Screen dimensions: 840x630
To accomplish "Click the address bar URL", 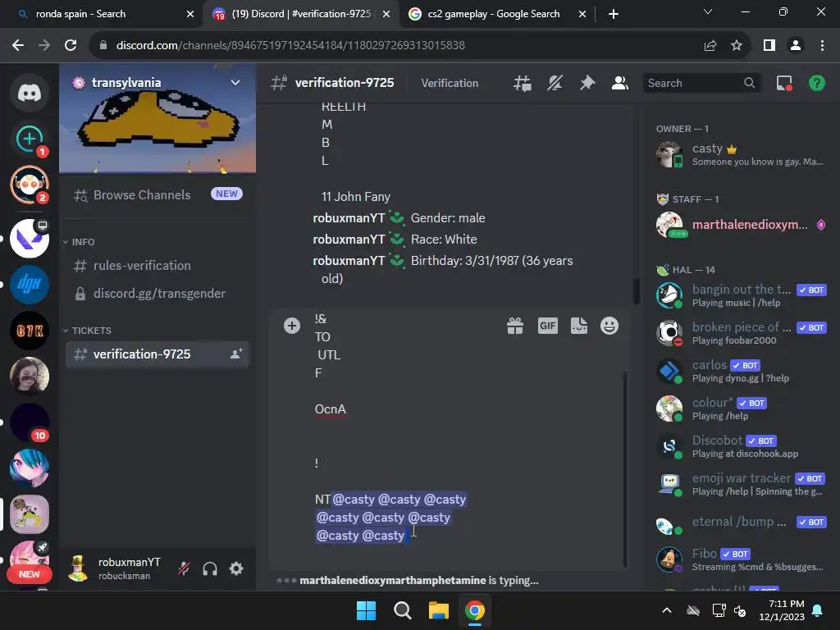I will [x=290, y=46].
